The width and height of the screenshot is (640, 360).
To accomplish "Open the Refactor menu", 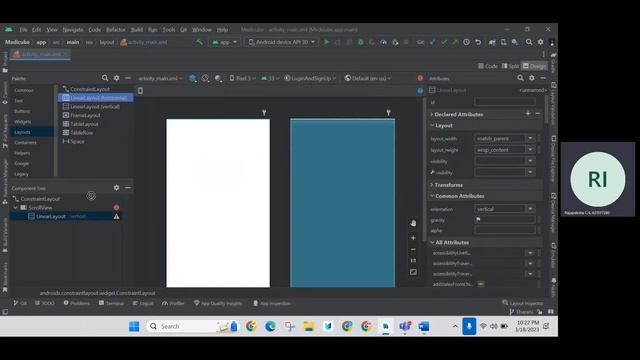I will [x=116, y=30].
